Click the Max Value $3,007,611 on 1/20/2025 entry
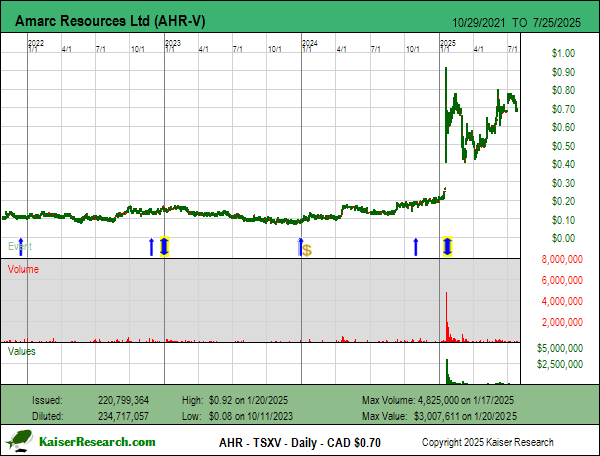600x456 pixels. click(439, 416)
